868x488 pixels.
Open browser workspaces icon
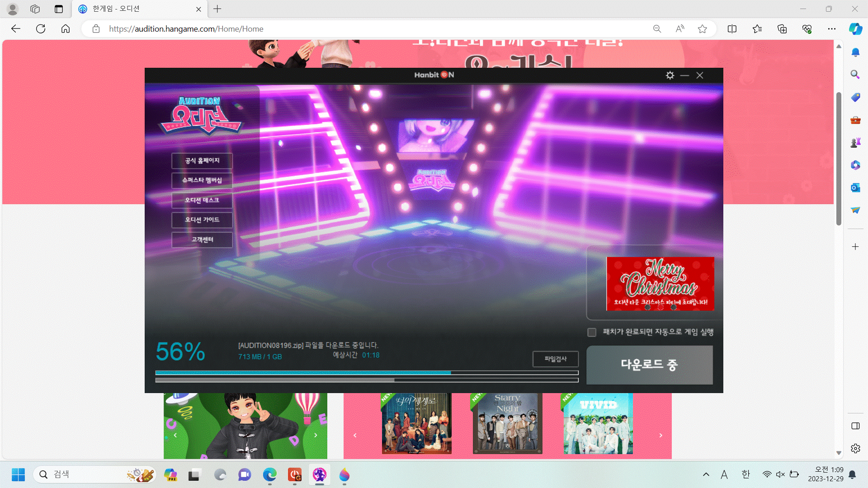[35, 9]
